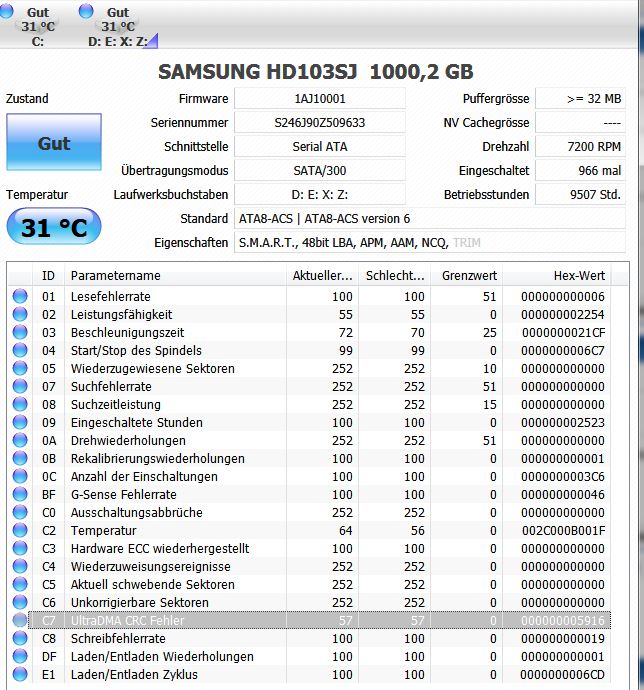Click the NV Cachegrösse value field

pos(580,122)
